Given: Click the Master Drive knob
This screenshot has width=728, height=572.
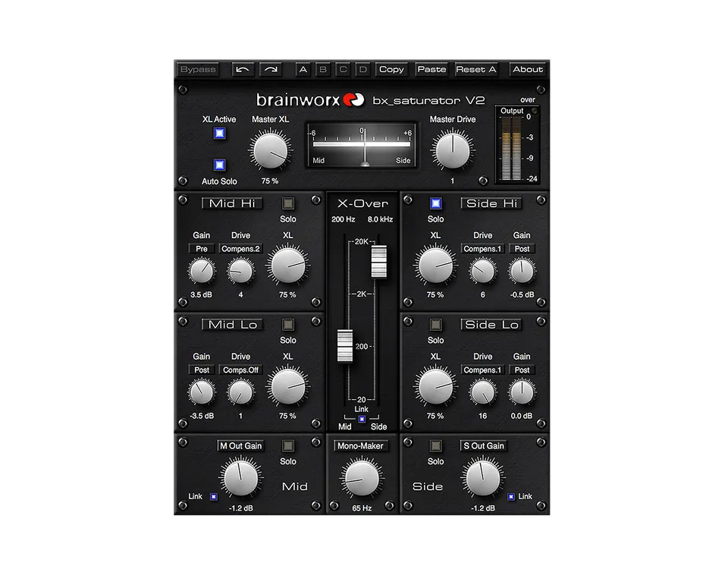Looking at the screenshot, I should [452, 150].
